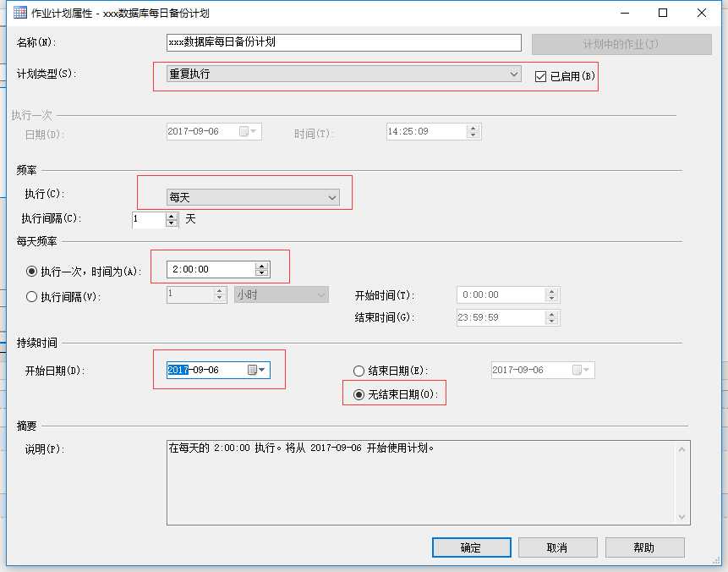728x572 pixels.
Task: Maximize the 作业计划属性 dialog
Action: [663, 13]
